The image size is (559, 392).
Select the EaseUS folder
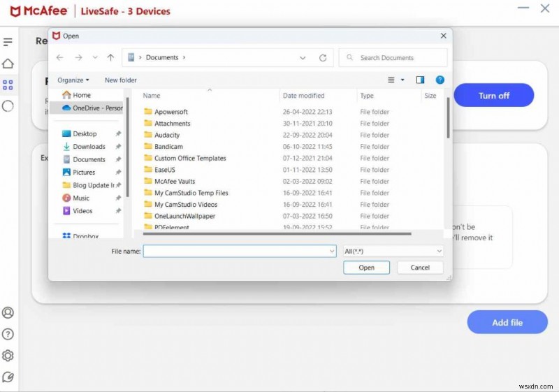coord(164,170)
